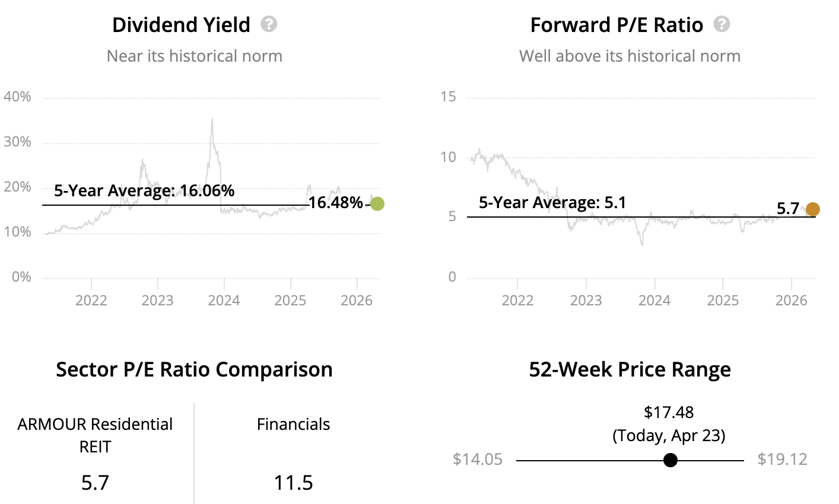Viewport: 839px width, 504px height.
Task: Click the black dot on 52-week price range
Action: [x=670, y=460]
